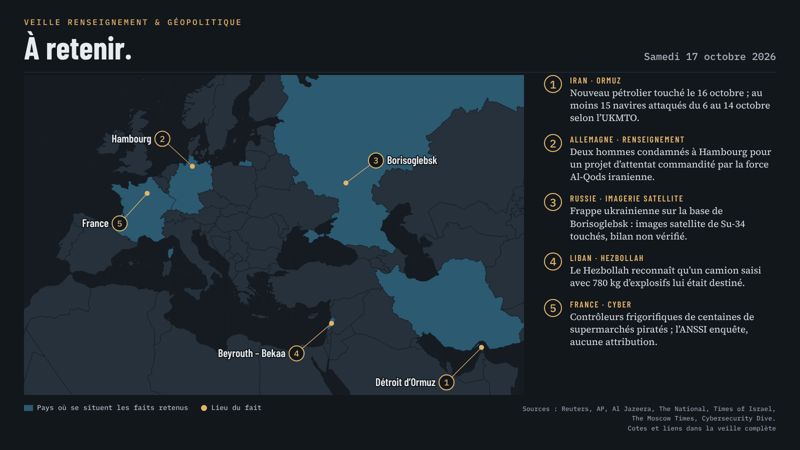Select list number 1 for Iran · Ormuz
The height and width of the screenshot is (450, 800).
(553, 84)
